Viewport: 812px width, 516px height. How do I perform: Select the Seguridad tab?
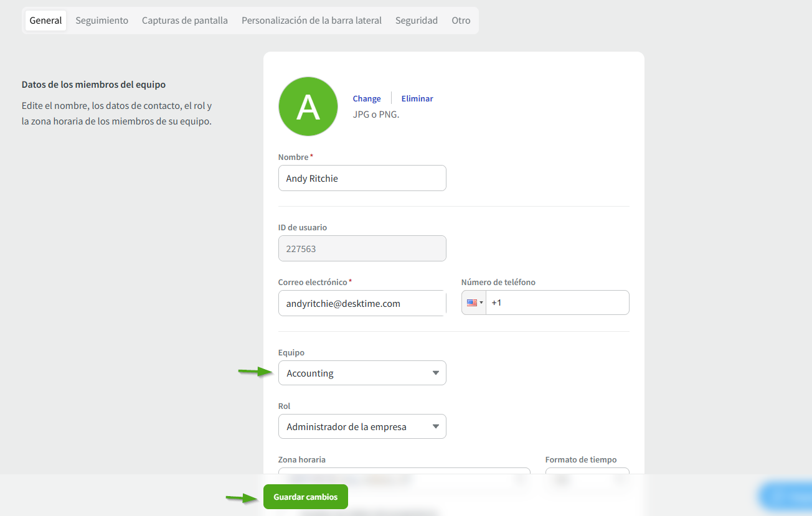coord(417,21)
